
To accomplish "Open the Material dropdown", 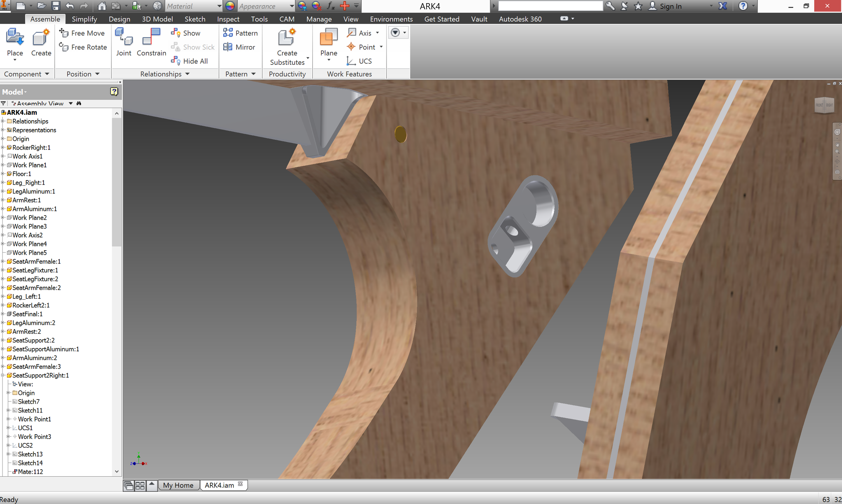I will (x=219, y=6).
